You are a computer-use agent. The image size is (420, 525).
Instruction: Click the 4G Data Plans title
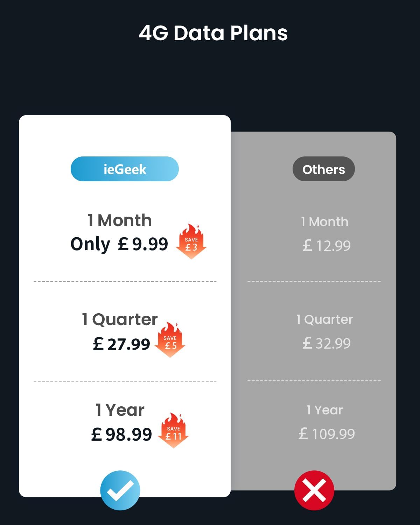pyautogui.click(x=213, y=33)
